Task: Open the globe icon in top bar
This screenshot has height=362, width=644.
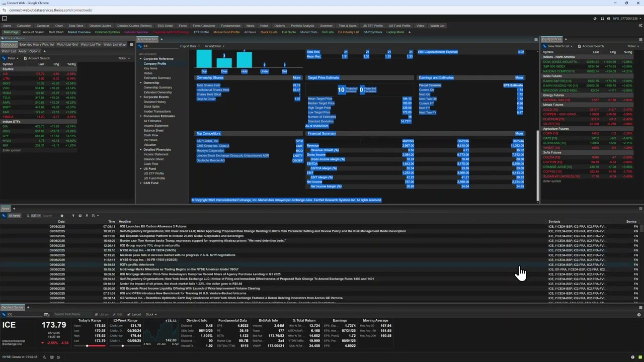Action: 595,19
